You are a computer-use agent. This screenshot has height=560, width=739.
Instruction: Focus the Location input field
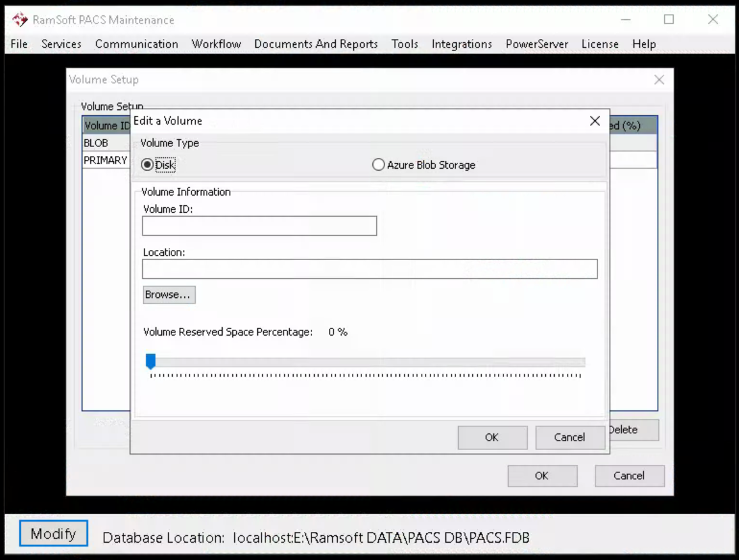coord(369,269)
